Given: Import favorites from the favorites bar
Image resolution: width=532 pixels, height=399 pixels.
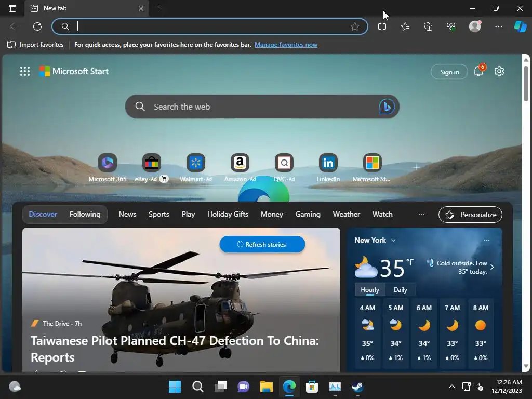Looking at the screenshot, I should point(35,45).
